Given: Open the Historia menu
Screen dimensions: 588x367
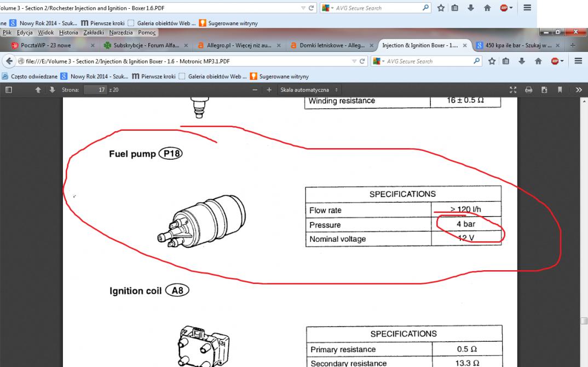Looking at the screenshot, I should [x=68, y=33].
